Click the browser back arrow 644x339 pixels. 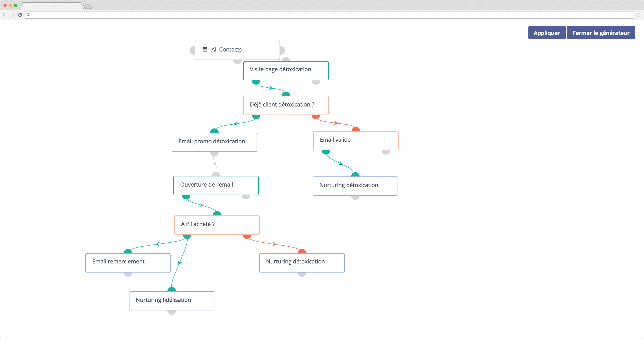coord(5,15)
